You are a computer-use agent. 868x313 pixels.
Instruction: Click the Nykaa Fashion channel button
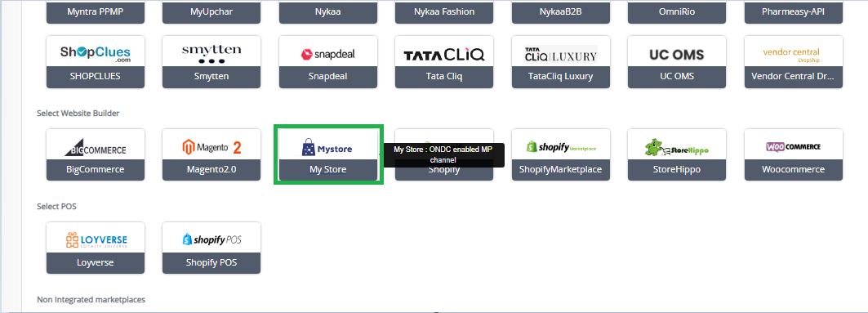pos(444,11)
